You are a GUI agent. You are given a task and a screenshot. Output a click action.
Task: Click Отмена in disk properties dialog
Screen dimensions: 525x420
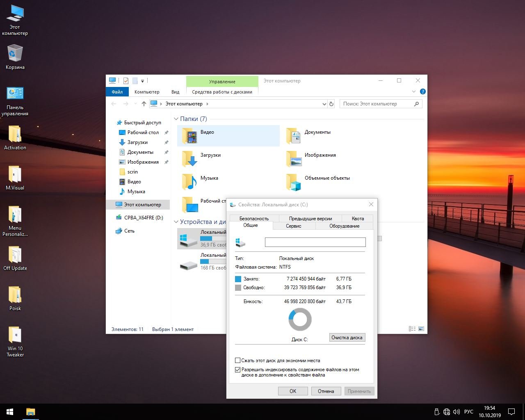(x=326, y=391)
